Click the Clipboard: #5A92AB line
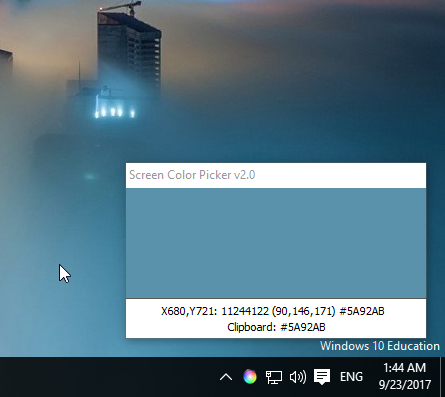 point(276,327)
